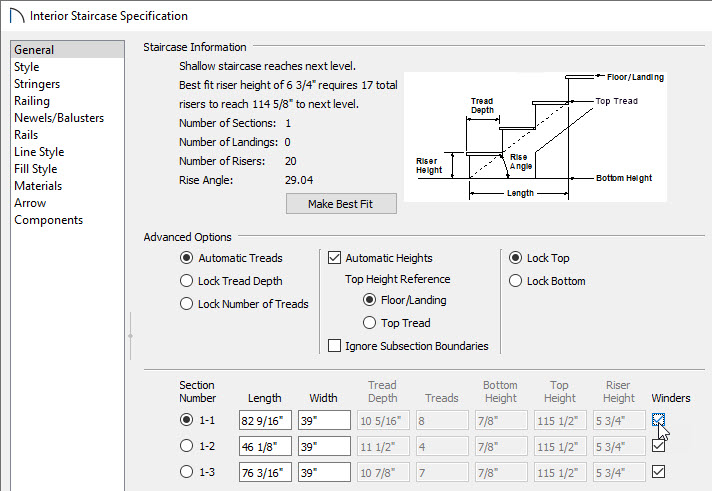Select section 1-3 radio button
The width and height of the screenshot is (712, 491).
pyautogui.click(x=186, y=471)
